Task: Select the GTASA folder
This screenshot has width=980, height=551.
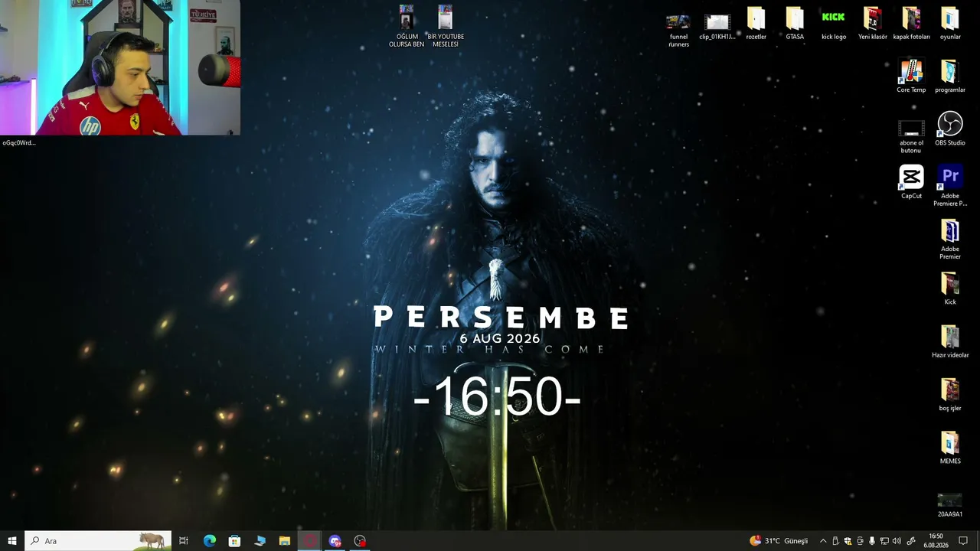Action: (x=795, y=24)
